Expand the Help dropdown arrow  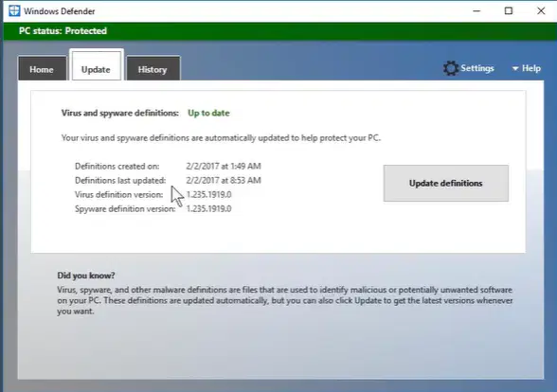pyautogui.click(x=515, y=68)
